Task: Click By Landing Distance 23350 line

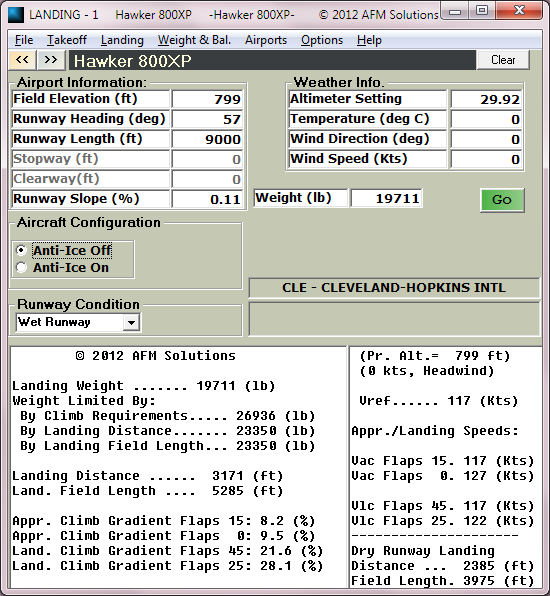Action: (x=168, y=431)
